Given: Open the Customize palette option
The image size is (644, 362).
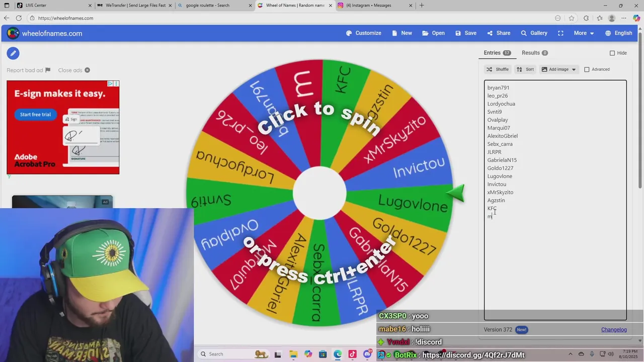Looking at the screenshot, I should 363,33.
